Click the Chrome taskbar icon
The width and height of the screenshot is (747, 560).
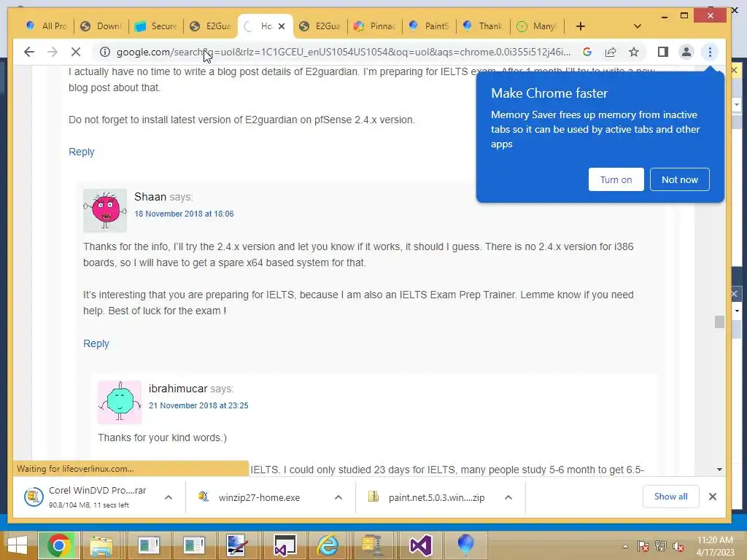click(58, 545)
